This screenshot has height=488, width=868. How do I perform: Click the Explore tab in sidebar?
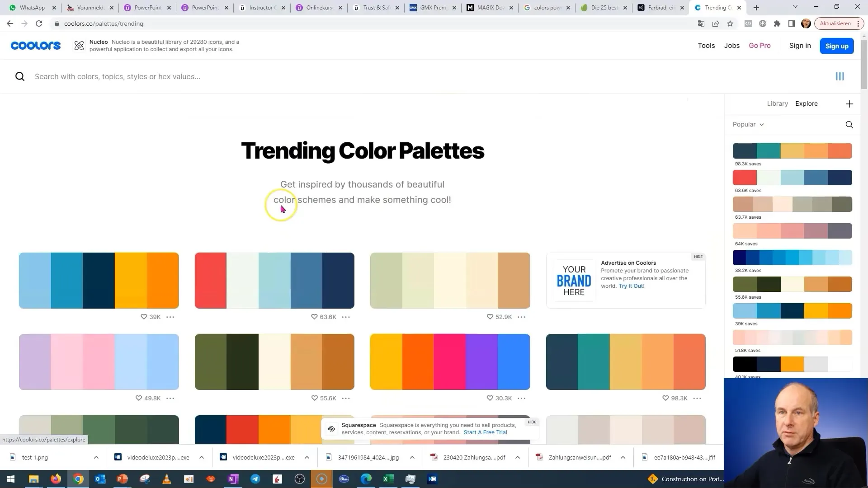click(807, 103)
